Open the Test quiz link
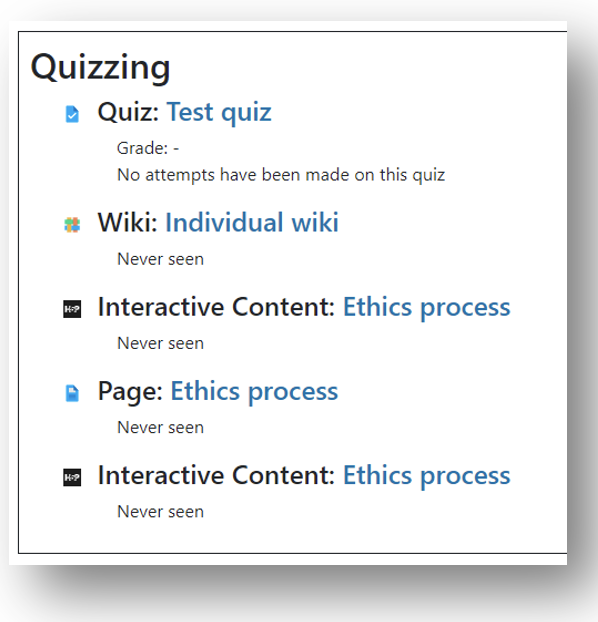The image size is (598, 622). point(219,112)
